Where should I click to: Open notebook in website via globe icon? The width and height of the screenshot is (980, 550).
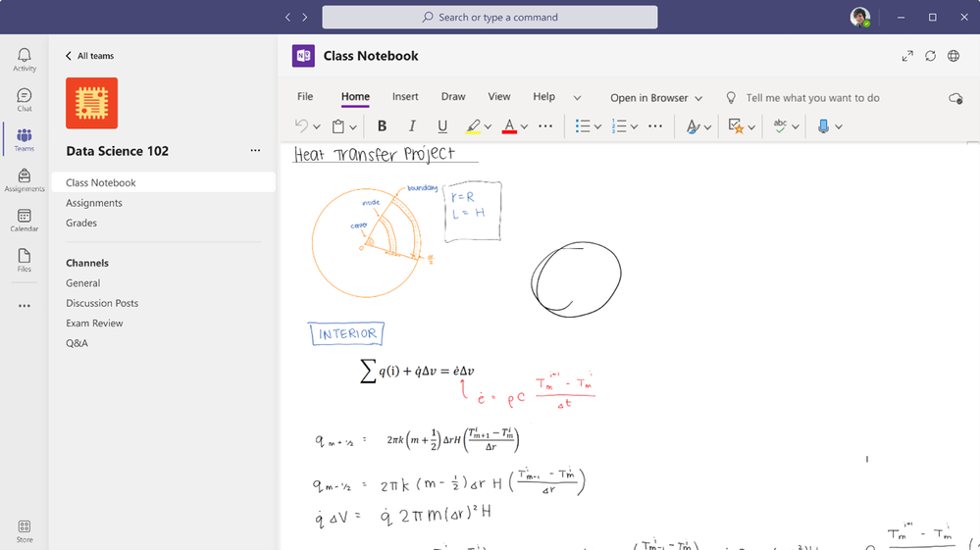click(954, 56)
